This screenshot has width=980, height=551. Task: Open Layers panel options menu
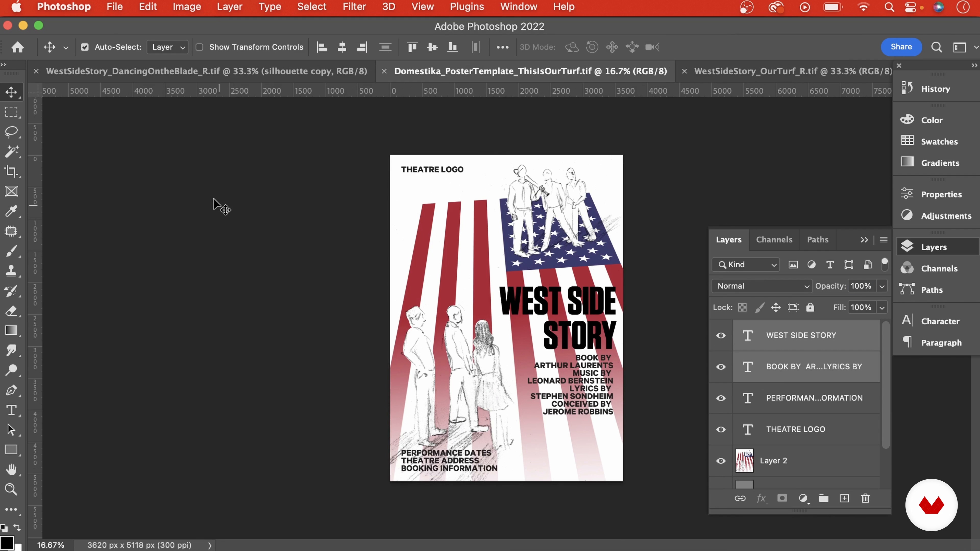[x=883, y=240]
